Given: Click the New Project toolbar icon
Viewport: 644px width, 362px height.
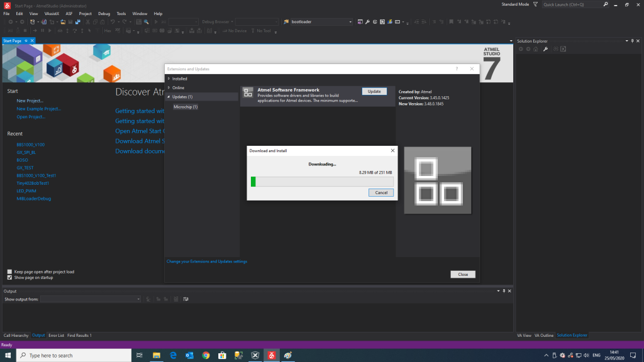Looking at the screenshot, I should pyautogui.click(x=33, y=22).
